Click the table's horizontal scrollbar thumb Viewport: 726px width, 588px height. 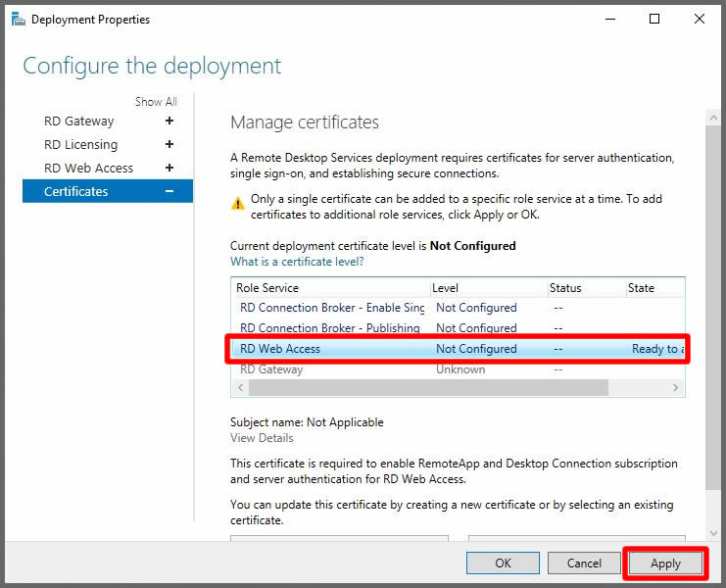(x=428, y=387)
